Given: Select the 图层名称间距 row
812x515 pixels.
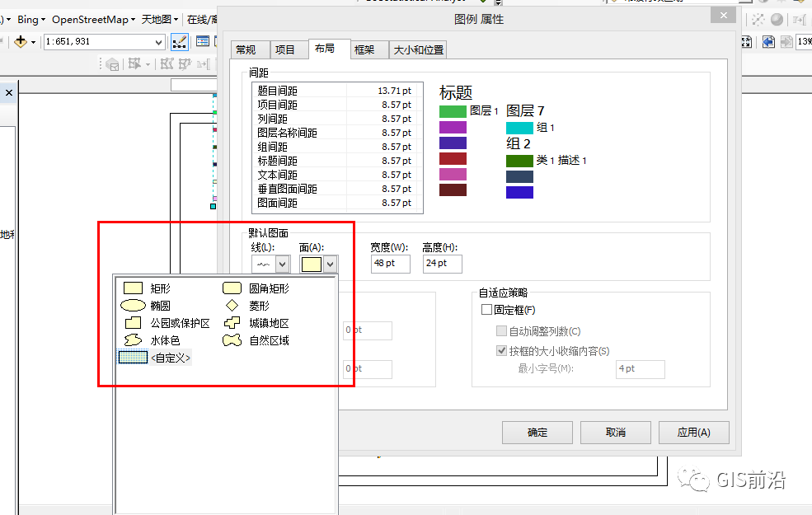Looking at the screenshot, I should tap(337, 133).
